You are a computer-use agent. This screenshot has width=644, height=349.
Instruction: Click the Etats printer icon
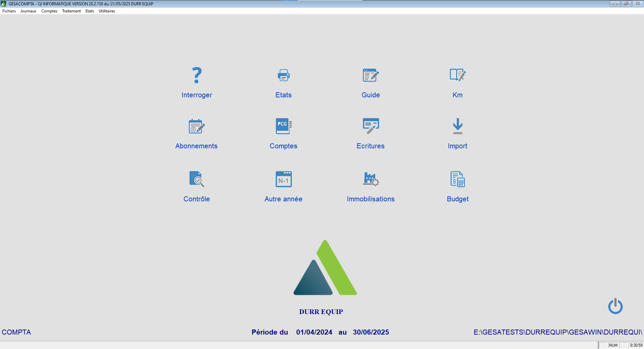tap(284, 75)
